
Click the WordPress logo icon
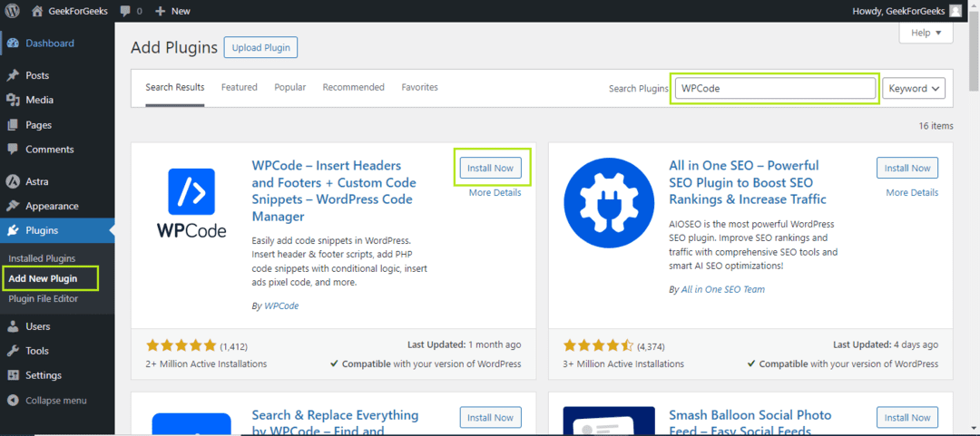[12, 11]
